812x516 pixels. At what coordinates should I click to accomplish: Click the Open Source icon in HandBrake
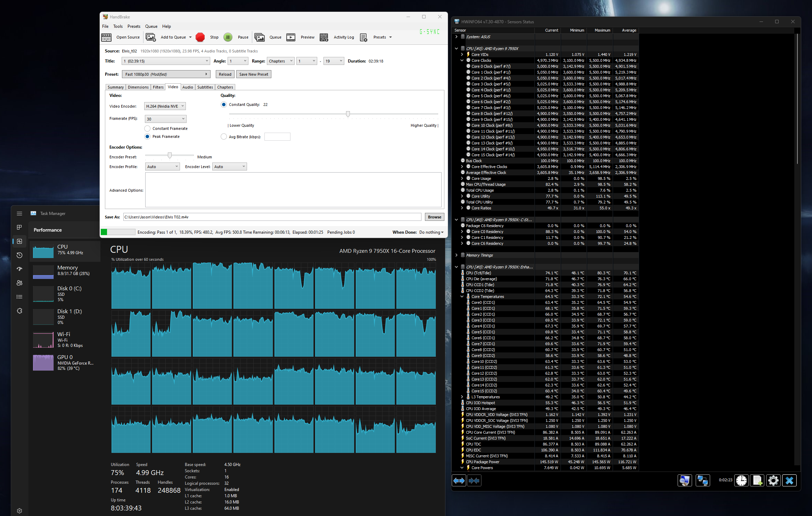(106, 37)
